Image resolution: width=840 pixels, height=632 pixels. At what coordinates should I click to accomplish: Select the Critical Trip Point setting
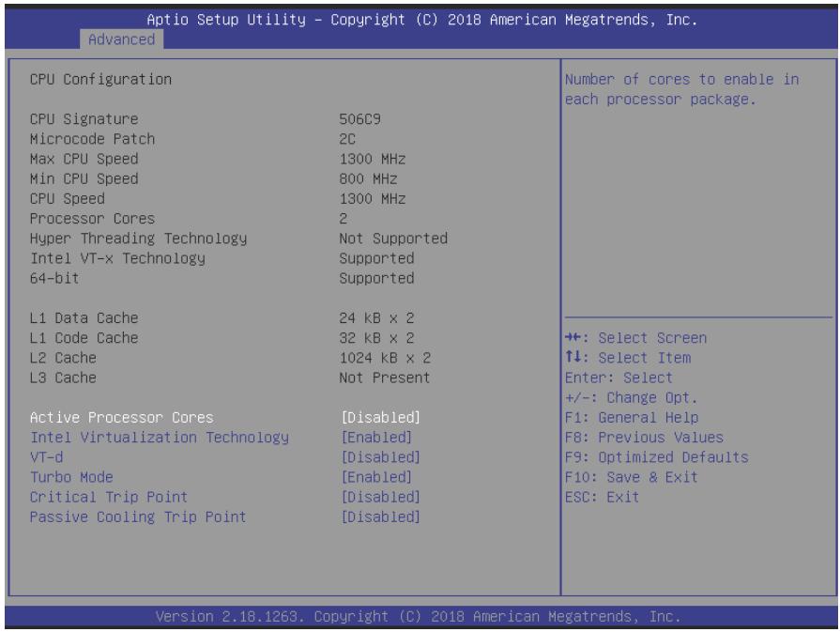tap(109, 497)
